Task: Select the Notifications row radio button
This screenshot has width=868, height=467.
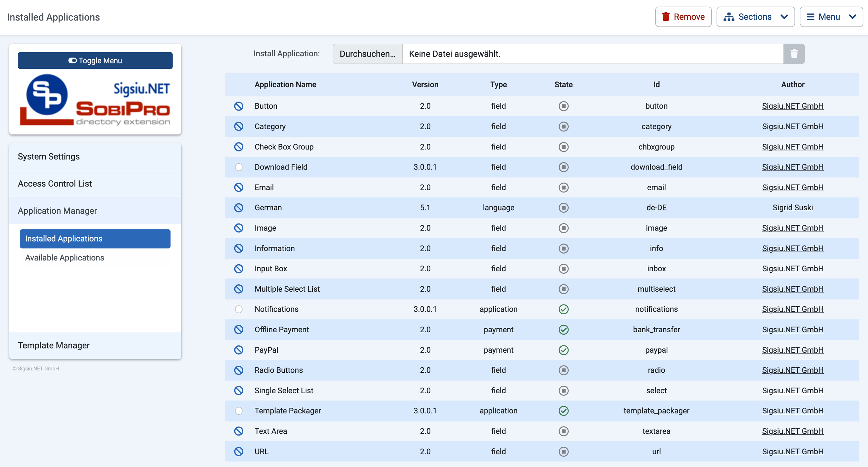Action: pyautogui.click(x=239, y=309)
